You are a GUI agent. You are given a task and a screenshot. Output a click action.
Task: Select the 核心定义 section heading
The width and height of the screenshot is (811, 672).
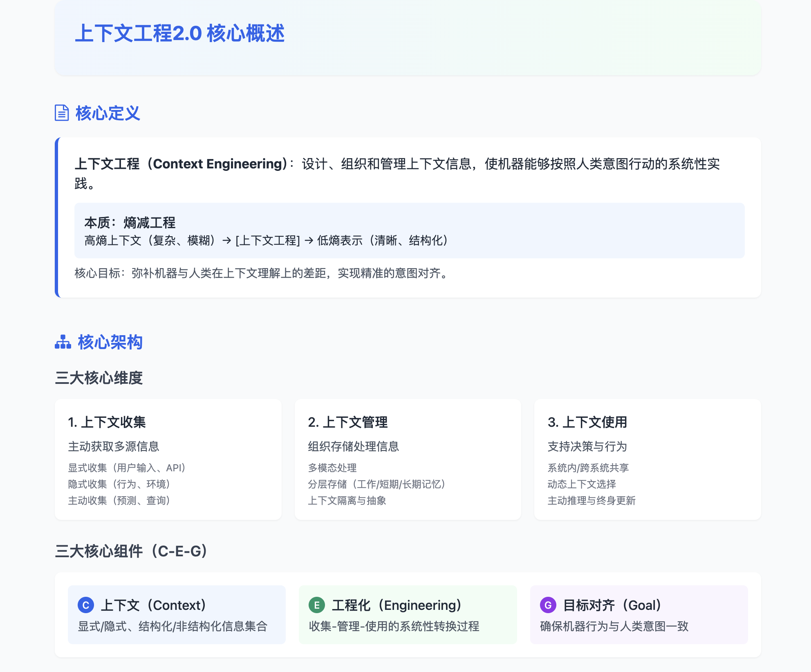click(108, 113)
